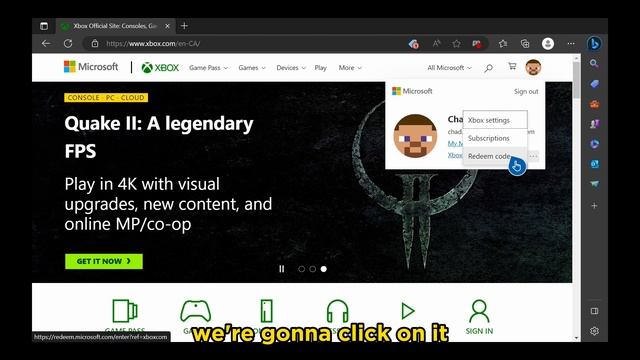Add page to favorites with star icon
The width and height of the screenshot is (640, 360).
coord(456,43)
